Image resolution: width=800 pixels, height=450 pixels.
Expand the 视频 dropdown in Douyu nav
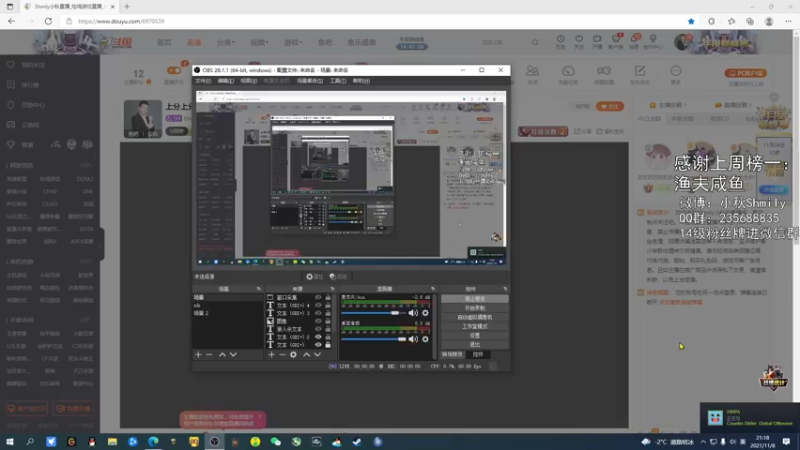pos(259,42)
